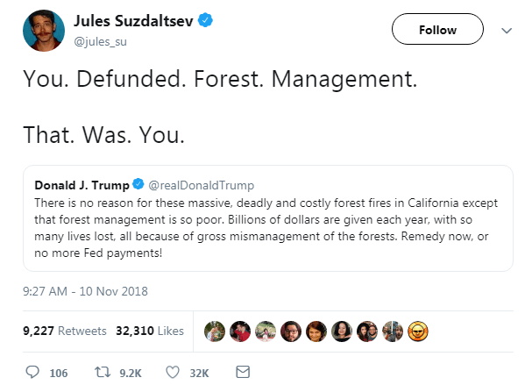Image resolution: width=532 pixels, height=392 pixels.
Task: Click the reply speech bubble icon
Action: pos(32,373)
